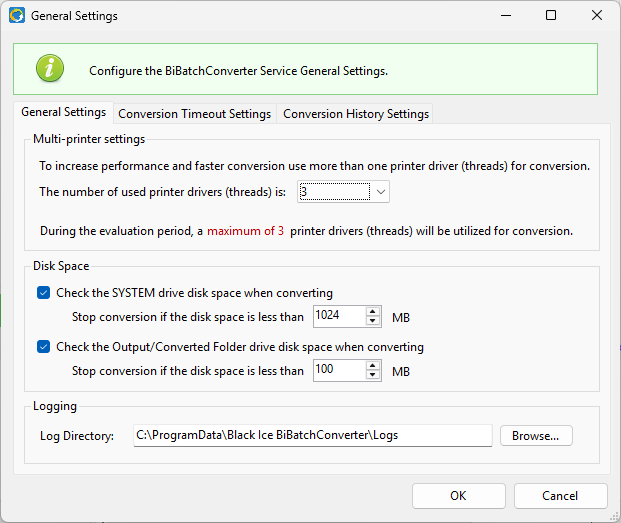621x523 pixels.
Task: Confirm settings with the OK button
Action: [x=459, y=496]
